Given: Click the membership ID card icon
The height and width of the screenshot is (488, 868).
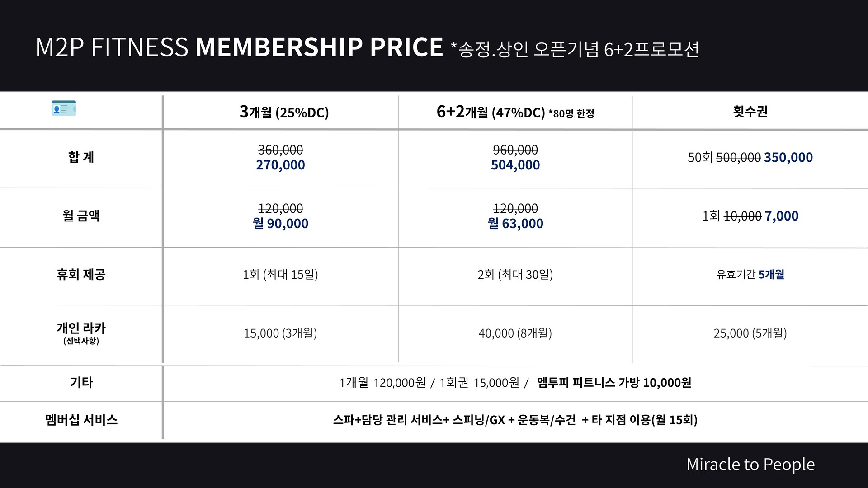Looking at the screenshot, I should pyautogui.click(x=64, y=108).
